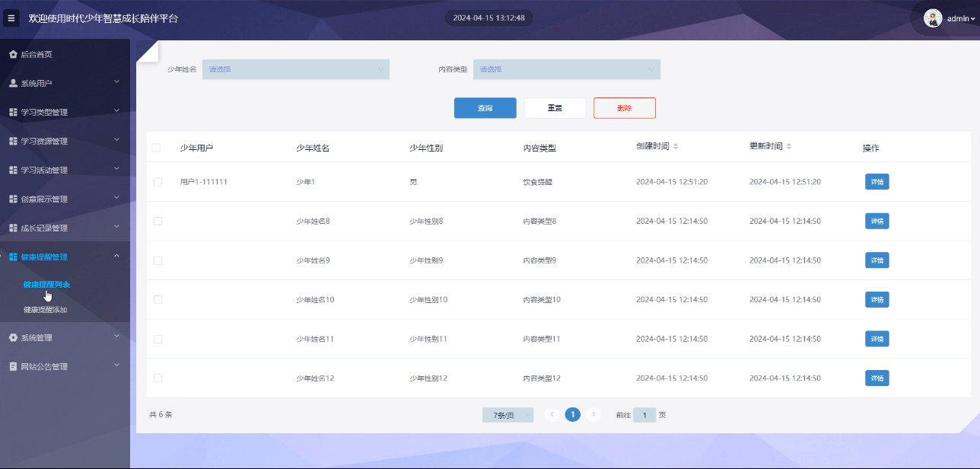Sort by 更新时间 column arrows
Image resolution: width=980 pixels, height=469 pixels.
789,146
